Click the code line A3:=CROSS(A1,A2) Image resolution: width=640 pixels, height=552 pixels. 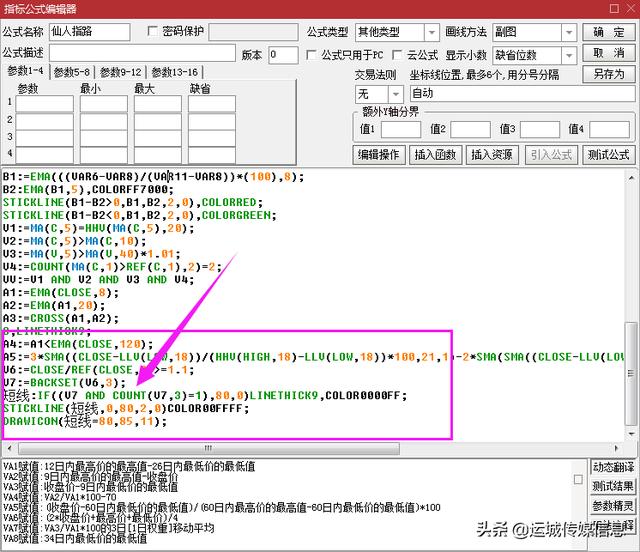(x=61, y=318)
